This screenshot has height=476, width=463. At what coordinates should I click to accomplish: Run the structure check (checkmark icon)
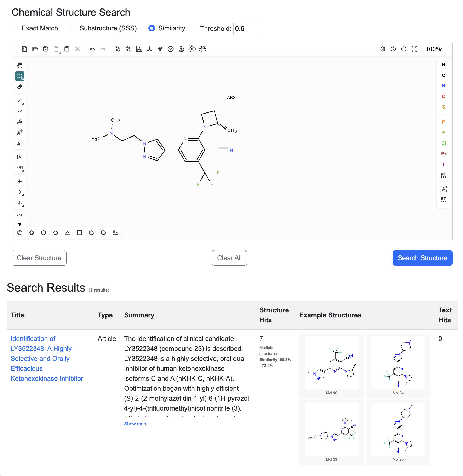click(171, 49)
